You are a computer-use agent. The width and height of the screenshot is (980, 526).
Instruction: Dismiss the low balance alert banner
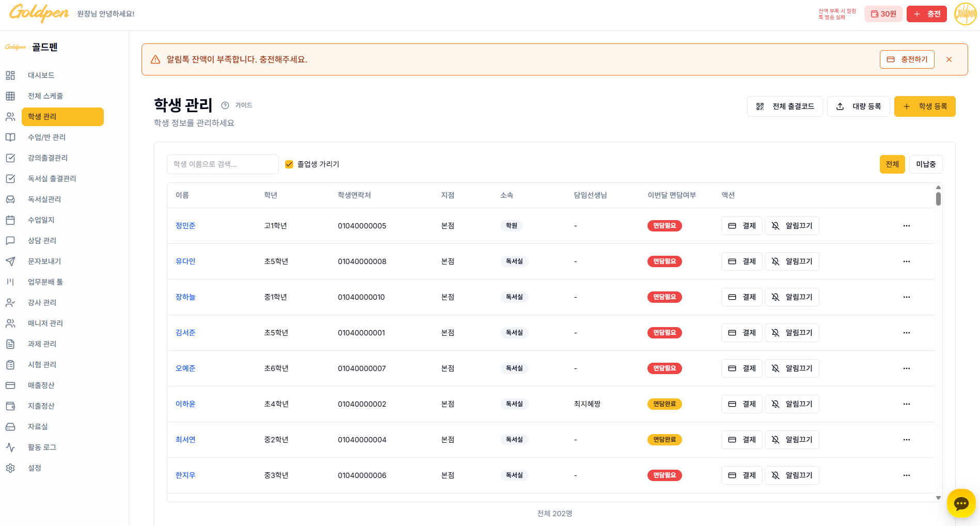click(x=949, y=60)
